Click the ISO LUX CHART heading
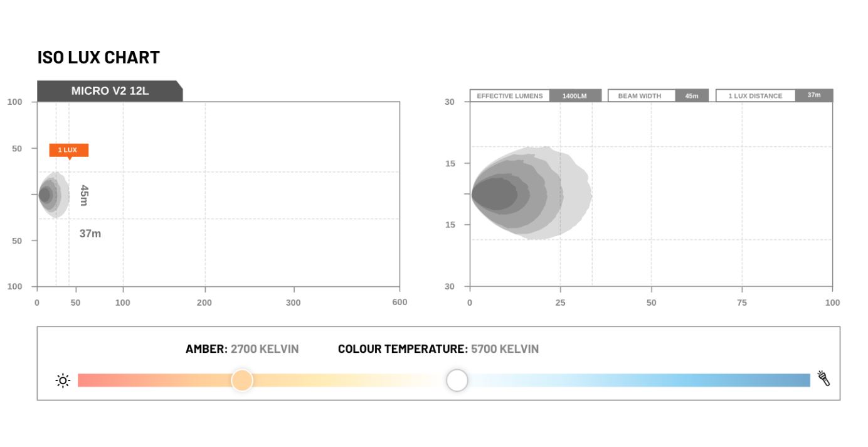 pyautogui.click(x=98, y=57)
